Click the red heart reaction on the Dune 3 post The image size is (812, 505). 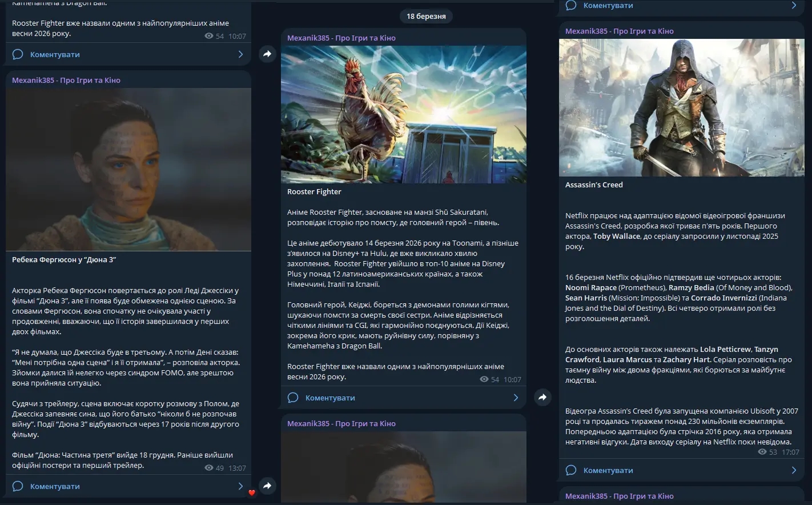pyautogui.click(x=252, y=492)
